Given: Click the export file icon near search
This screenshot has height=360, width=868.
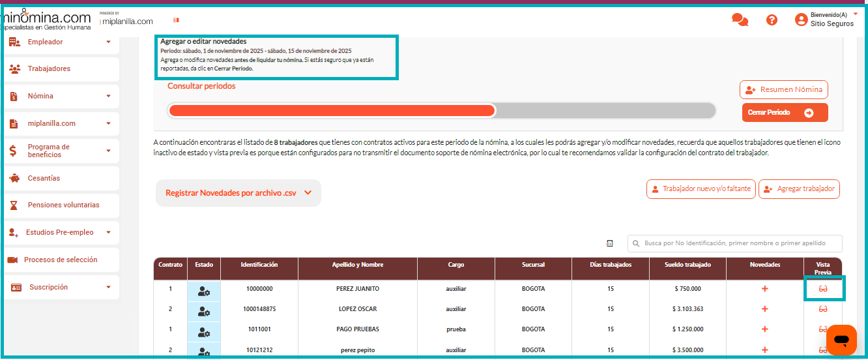Looking at the screenshot, I should (x=610, y=243).
